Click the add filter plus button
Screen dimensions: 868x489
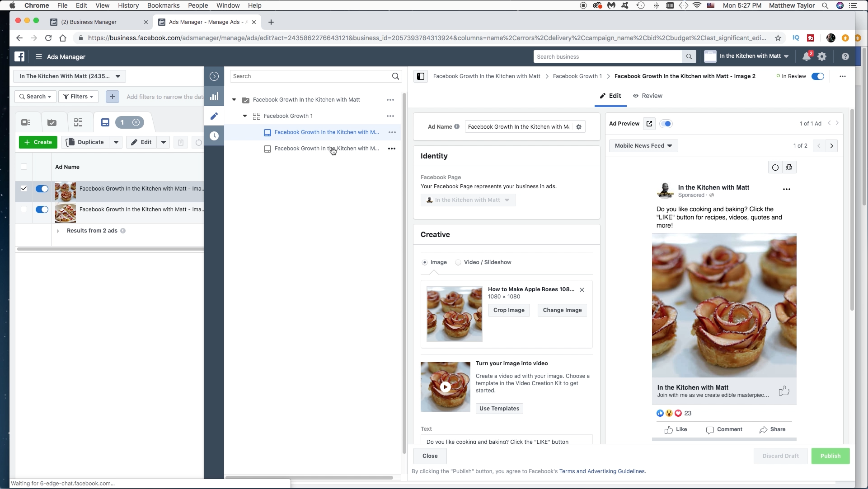coord(113,97)
